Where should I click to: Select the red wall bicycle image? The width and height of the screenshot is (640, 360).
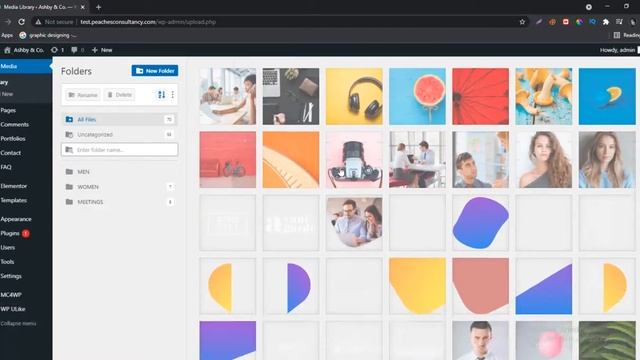[228, 160]
